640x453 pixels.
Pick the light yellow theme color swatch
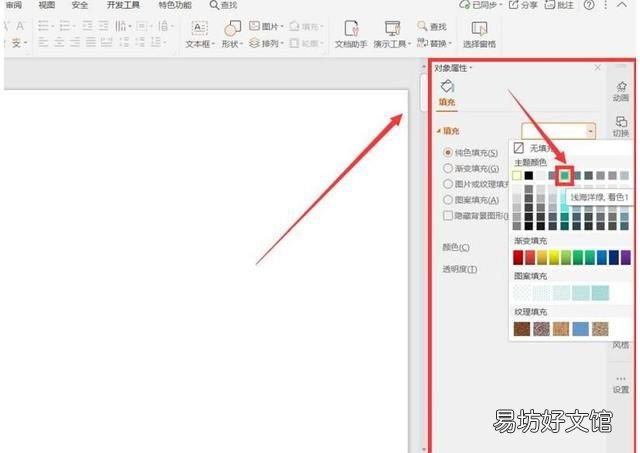click(x=517, y=175)
